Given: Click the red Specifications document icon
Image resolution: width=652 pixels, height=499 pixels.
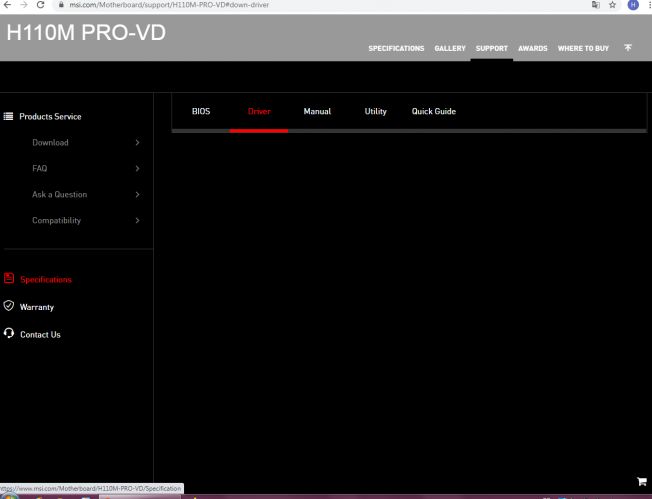Looking at the screenshot, I should tap(9, 278).
